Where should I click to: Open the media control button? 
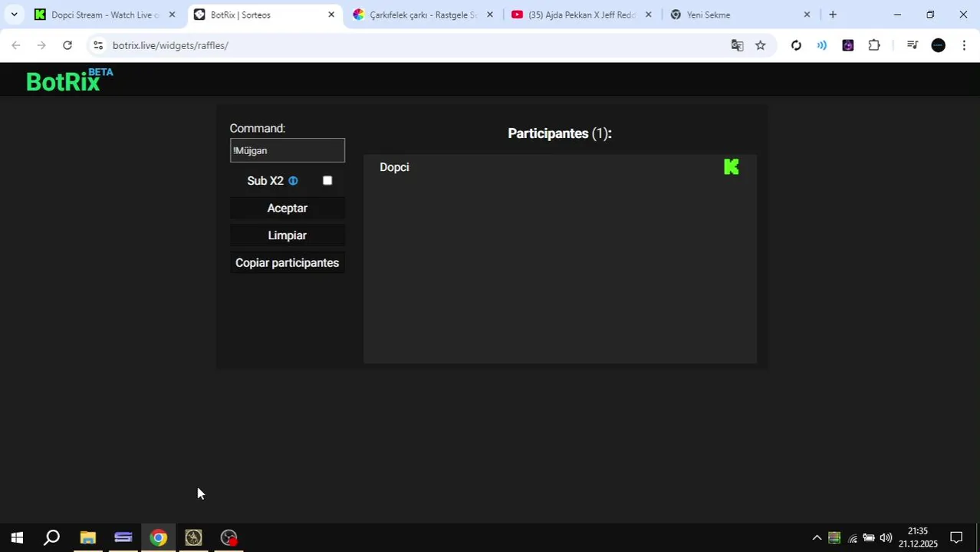pyautogui.click(x=912, y=45)
